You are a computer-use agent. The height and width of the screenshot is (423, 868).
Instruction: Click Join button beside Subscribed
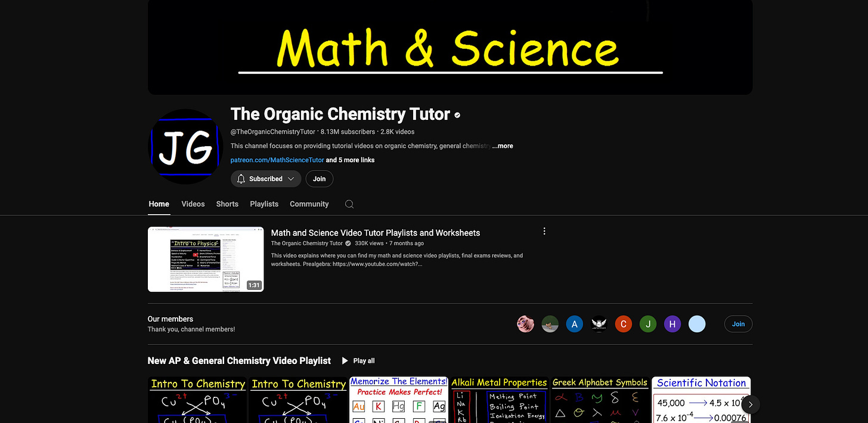point(320,179)
